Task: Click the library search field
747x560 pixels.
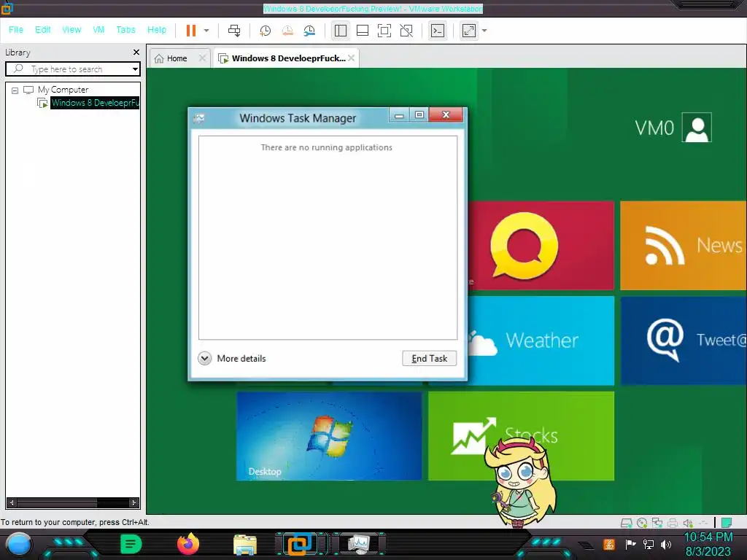Action: tap(71, 69)
